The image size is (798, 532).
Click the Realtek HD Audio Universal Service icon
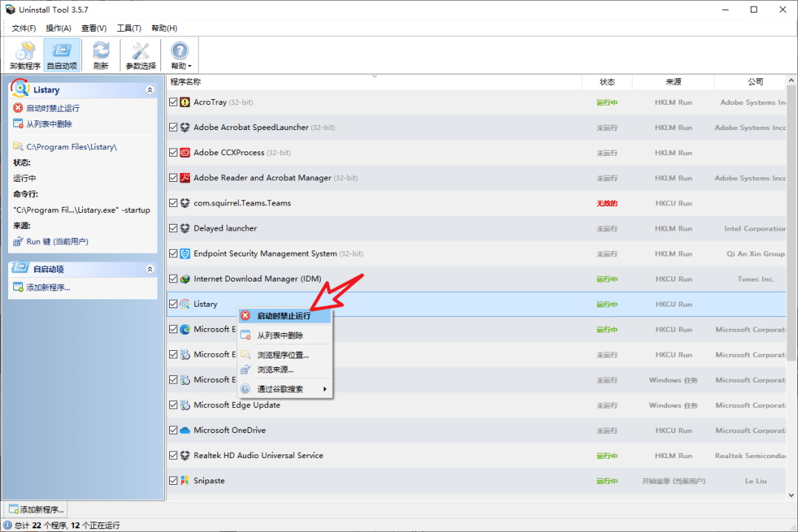click(x=185, y=455)
